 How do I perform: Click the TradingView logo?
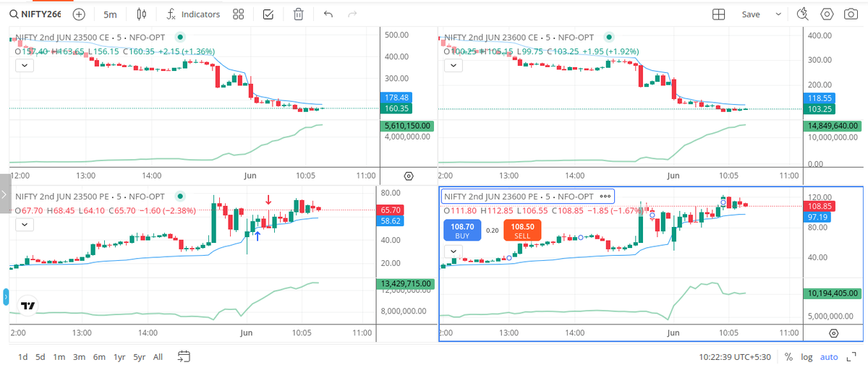tap(28, 306)
